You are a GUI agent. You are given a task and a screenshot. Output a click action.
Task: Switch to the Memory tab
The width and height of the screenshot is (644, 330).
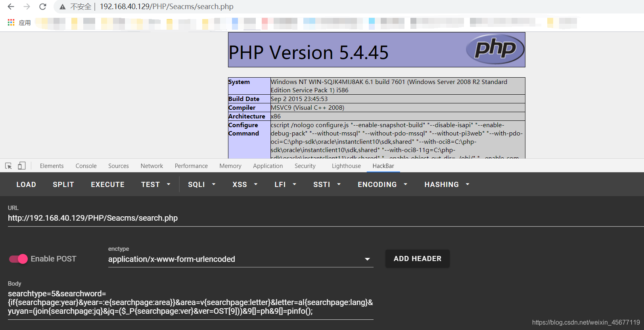click(x=230, y=166)
